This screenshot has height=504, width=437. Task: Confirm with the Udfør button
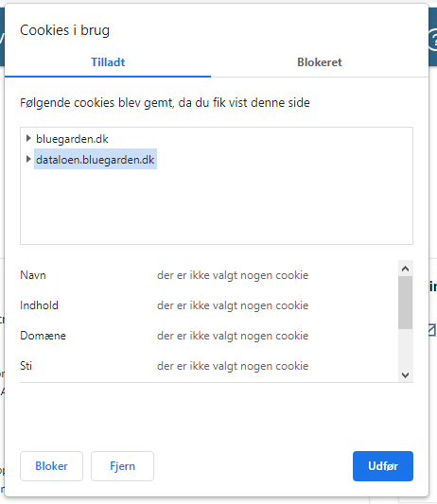[x=383, y=466]
